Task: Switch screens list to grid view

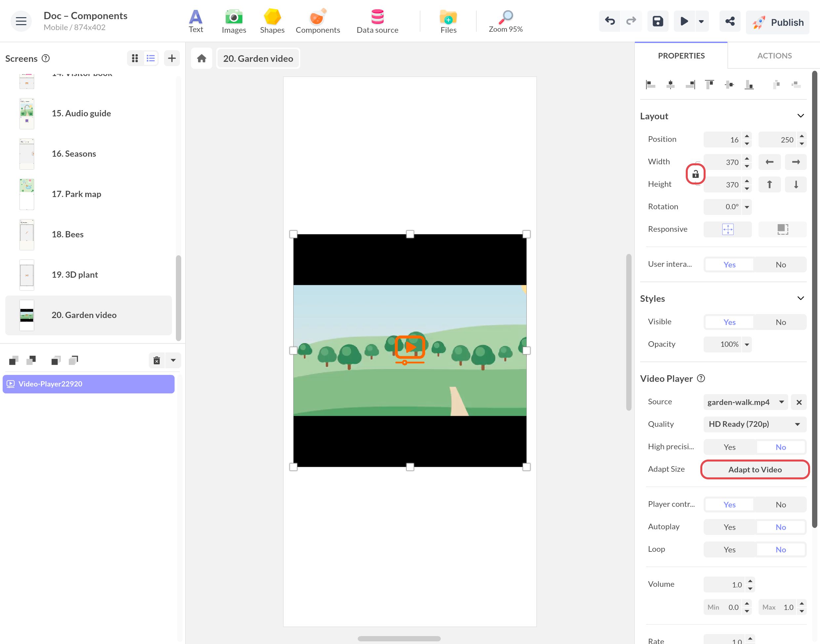Action: (x=135, y=58)
